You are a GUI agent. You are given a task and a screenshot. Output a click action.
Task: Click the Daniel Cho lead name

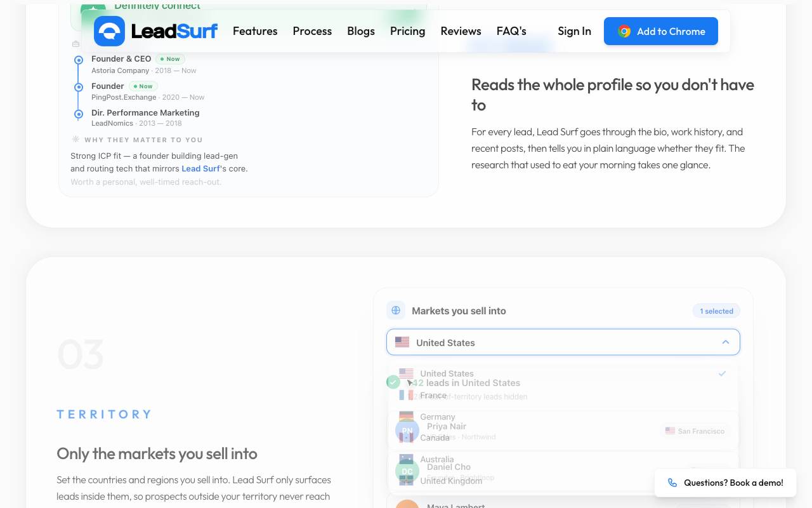[x=449, y=467]
